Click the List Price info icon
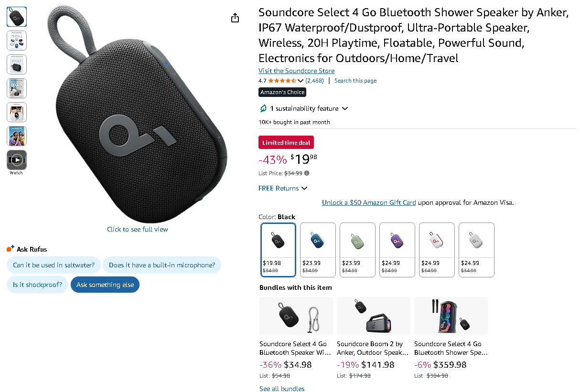The width and height of the screenshot is (580, 392). pos(307,173)
